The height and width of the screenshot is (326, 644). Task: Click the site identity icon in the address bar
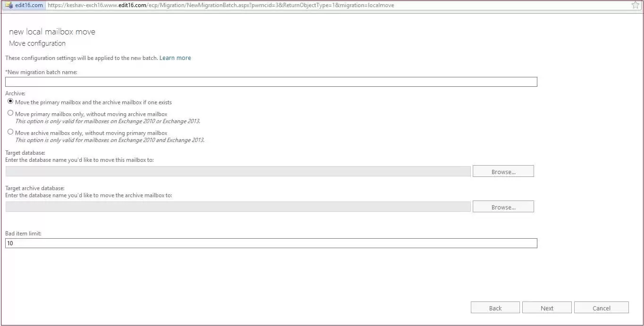(x=8, y=5)
